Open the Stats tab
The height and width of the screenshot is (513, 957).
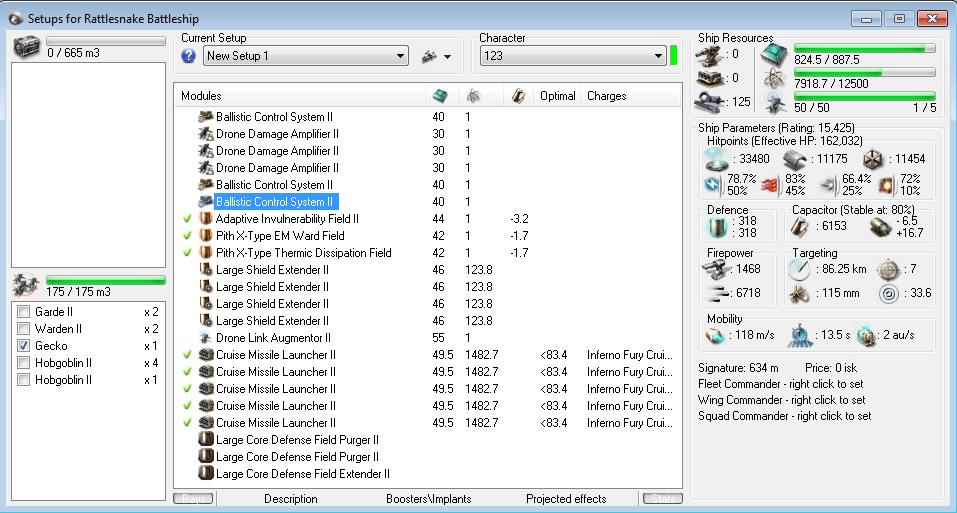click(663, 498)
